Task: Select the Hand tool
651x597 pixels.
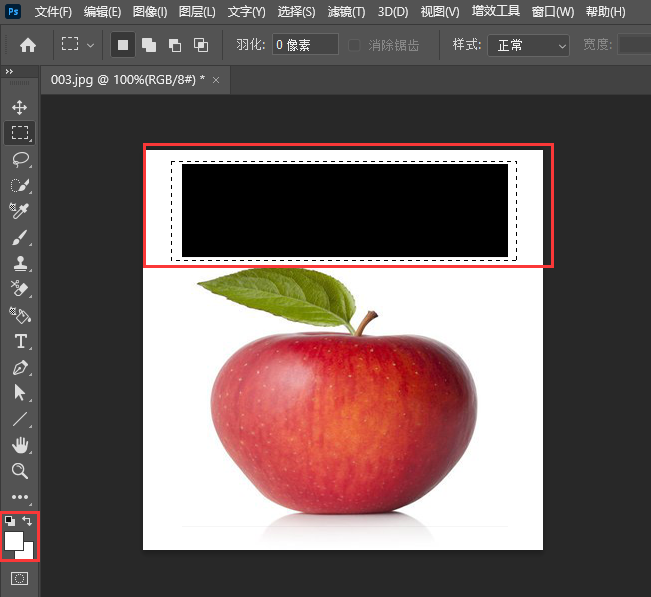Action: tap(19, 445)
